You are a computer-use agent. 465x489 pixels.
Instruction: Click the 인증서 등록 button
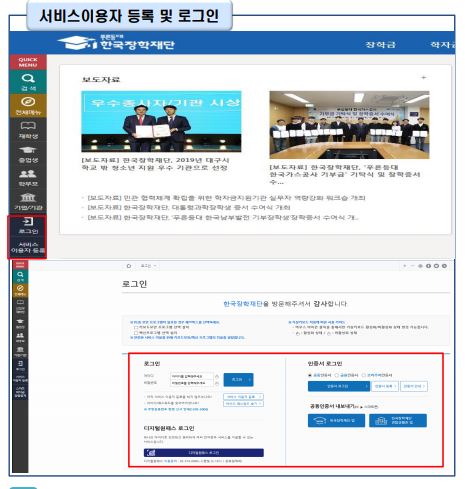click(385, 386)
